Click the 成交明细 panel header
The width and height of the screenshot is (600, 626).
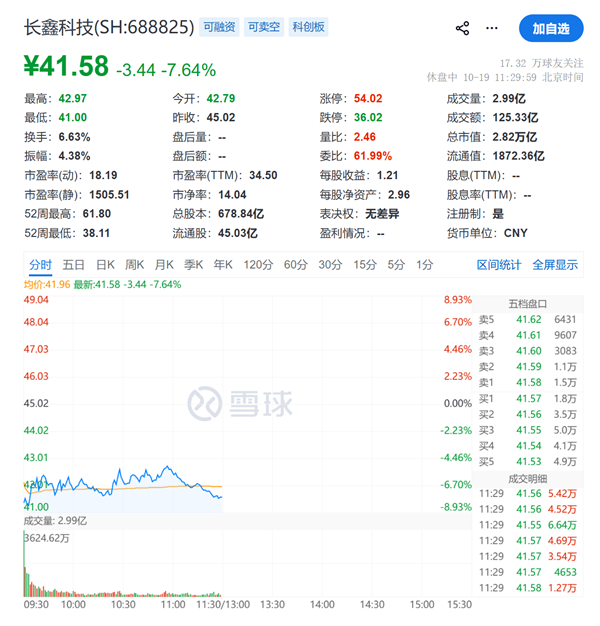pos(527,479)
